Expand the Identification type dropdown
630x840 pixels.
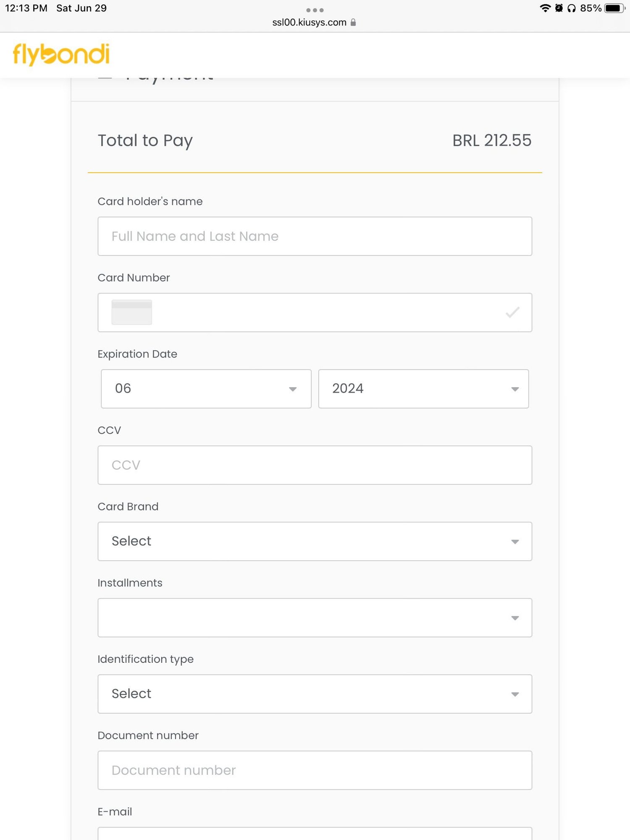(315, 694)
